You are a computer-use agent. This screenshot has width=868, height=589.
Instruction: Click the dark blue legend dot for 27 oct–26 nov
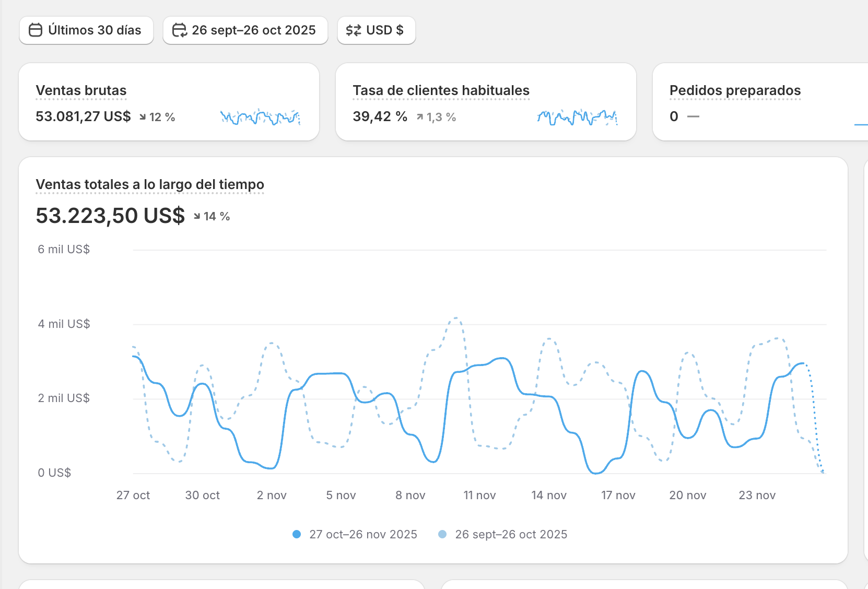pos(297,534)
